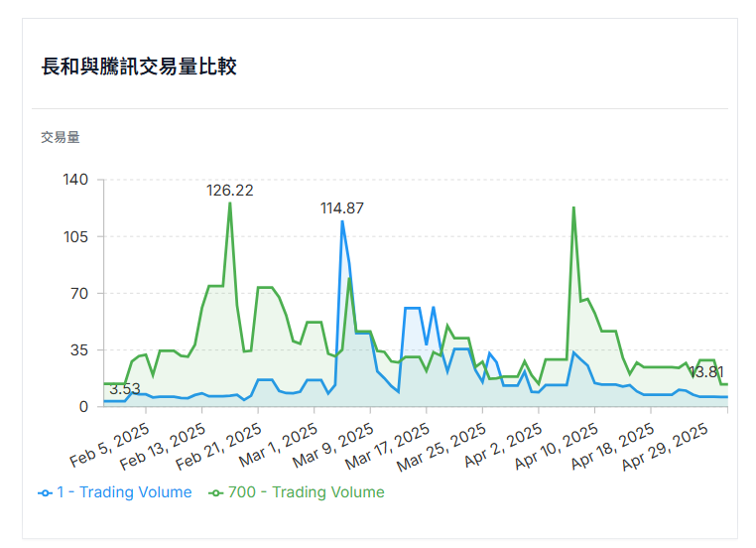Image resolution: width=756 pixels, height=548 pixels.
Task: Click the 35 y-axis tick label
Action: [79, 350]
